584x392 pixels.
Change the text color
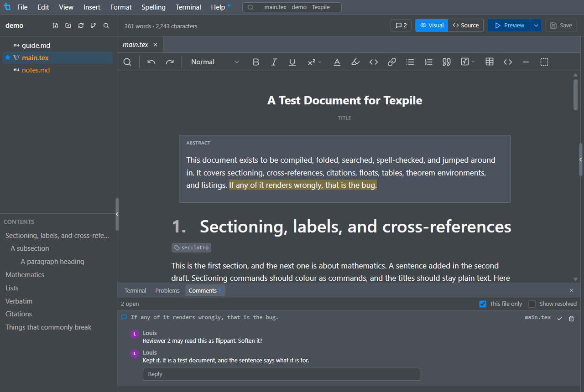337,62
